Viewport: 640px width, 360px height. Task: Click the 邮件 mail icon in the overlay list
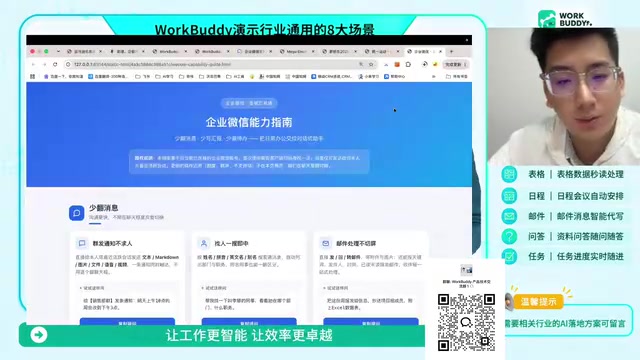click(x=509, y=216)
